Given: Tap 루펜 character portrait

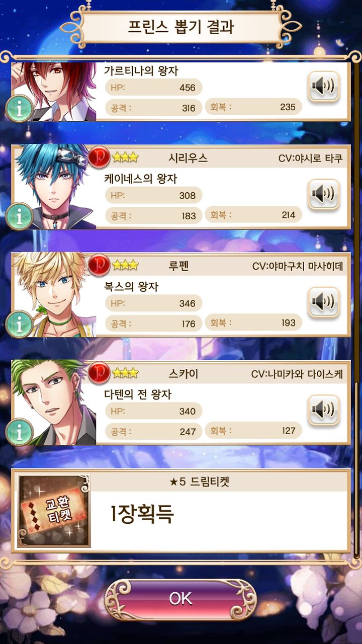Looking at the screenshot, I should [x=54, y=295].
